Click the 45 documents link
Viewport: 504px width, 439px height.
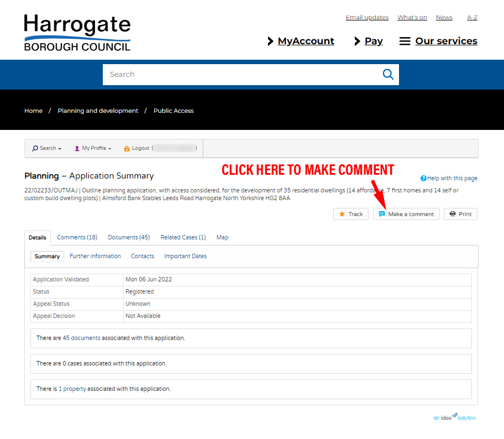coord(81,338)
